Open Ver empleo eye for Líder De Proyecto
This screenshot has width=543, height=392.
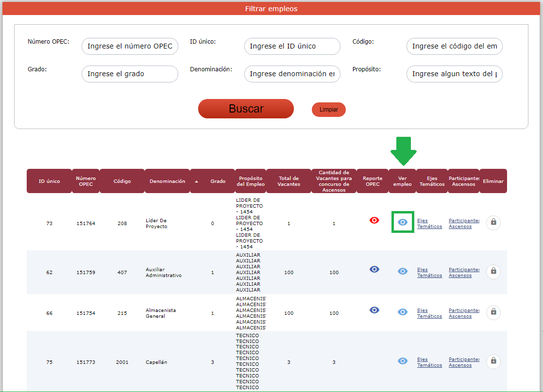[x=403, y=222]
